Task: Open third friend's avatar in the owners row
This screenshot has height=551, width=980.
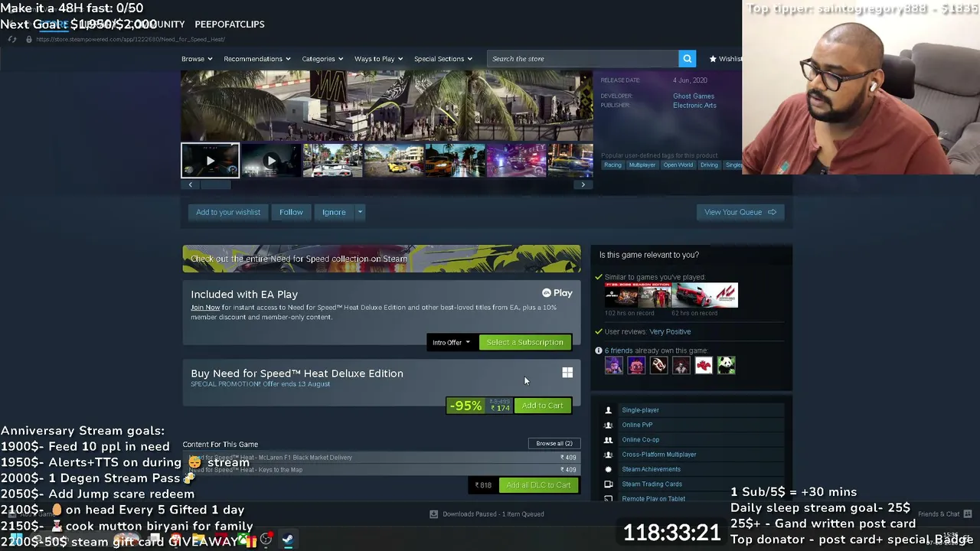Action: click(x=658, y=365)
